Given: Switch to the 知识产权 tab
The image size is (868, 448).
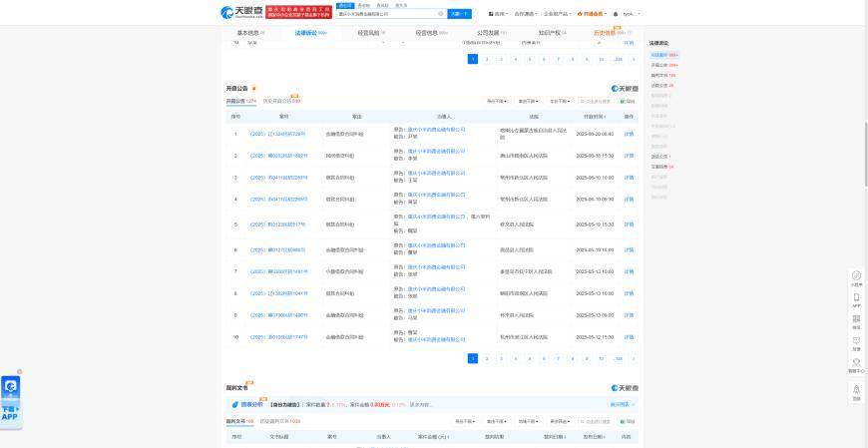Looking at the screenshot, I should 553,33.
